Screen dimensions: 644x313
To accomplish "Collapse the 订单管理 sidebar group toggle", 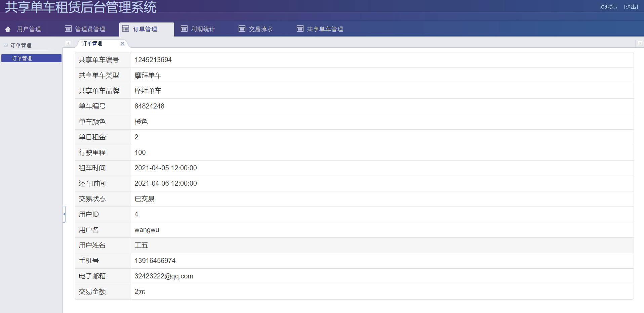I will click(x=6, y=45).
